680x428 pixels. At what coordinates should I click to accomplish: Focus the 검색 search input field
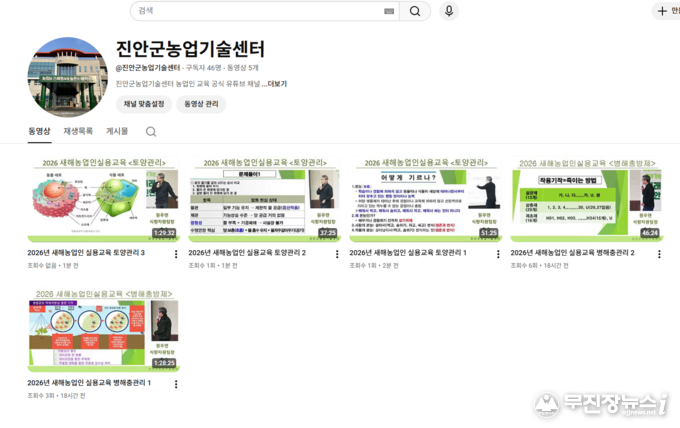tap(255, 11)
